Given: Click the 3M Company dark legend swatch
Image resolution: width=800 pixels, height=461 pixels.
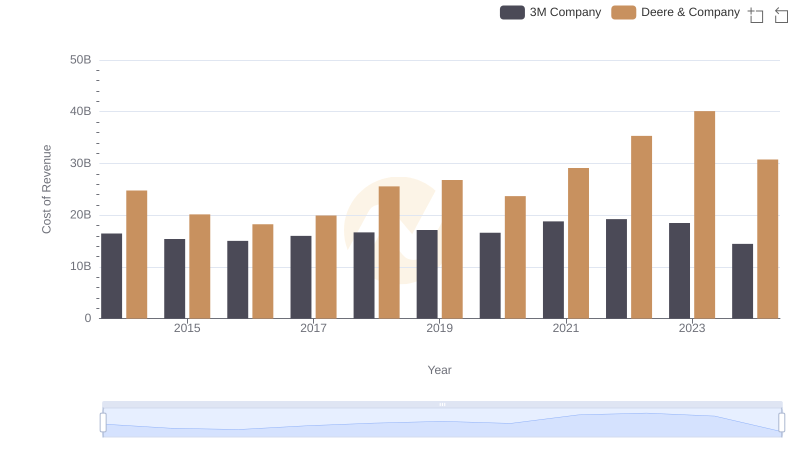Looking at the screenshot, I should 512,12.
